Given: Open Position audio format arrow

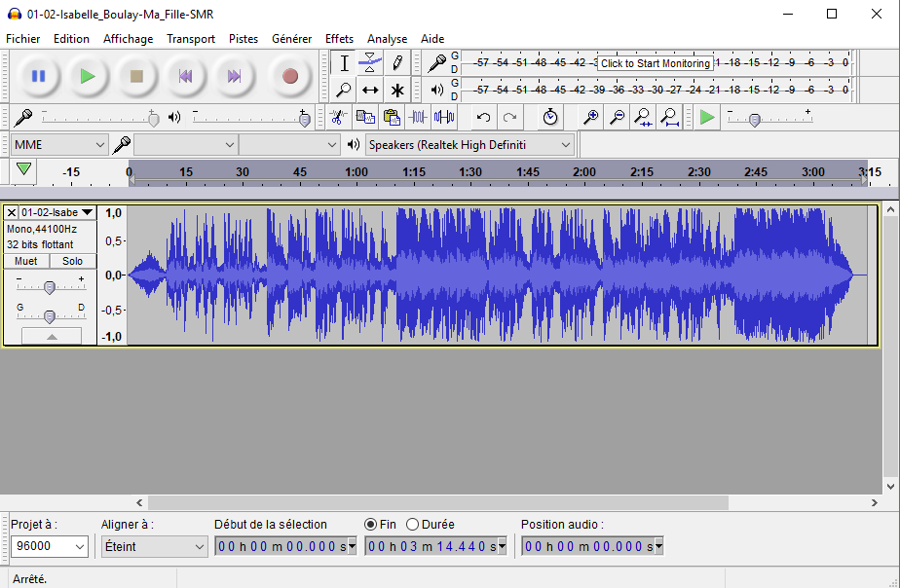Looking at the screenshot, I should coord(658,546).
